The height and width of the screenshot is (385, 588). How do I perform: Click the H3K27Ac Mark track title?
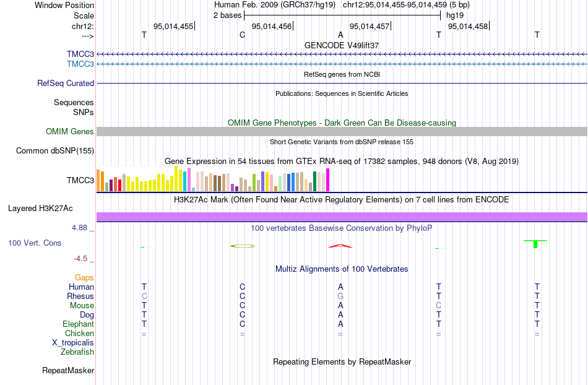pos(342,199)
